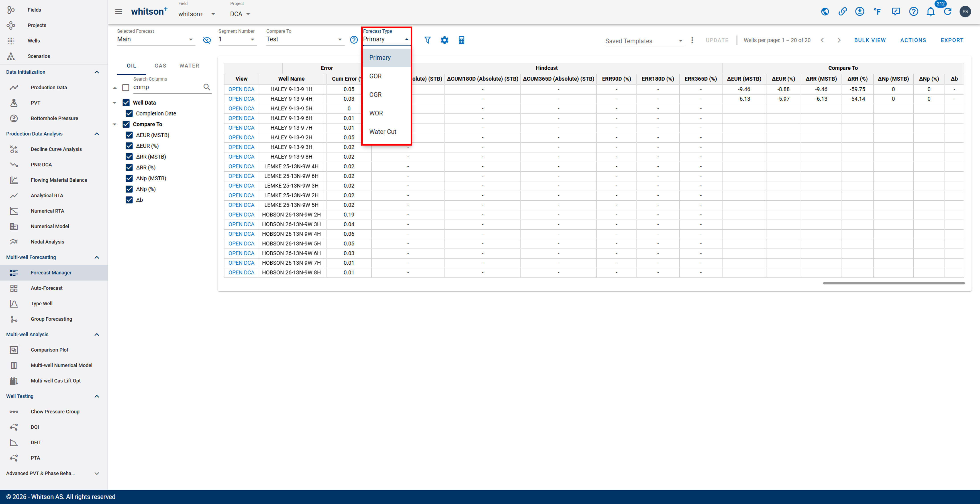Click the Compare To help question icon
The width and height of the screenshot is (980, 504).
[354, 40]
